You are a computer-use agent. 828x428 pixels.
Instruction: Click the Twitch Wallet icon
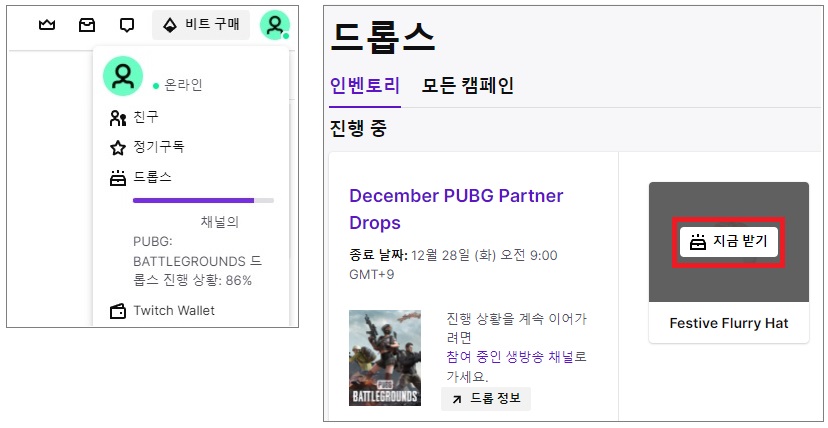click(118, 311)
